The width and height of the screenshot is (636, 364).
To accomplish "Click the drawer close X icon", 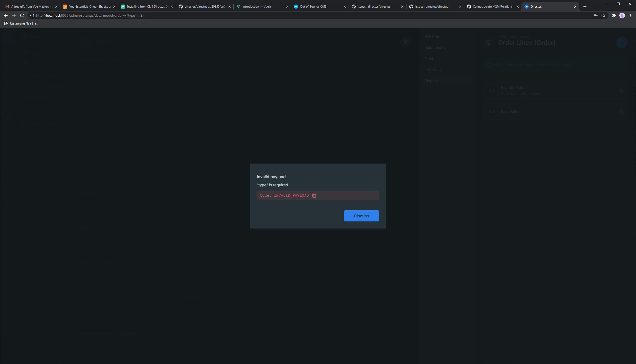I will [405, 42].
